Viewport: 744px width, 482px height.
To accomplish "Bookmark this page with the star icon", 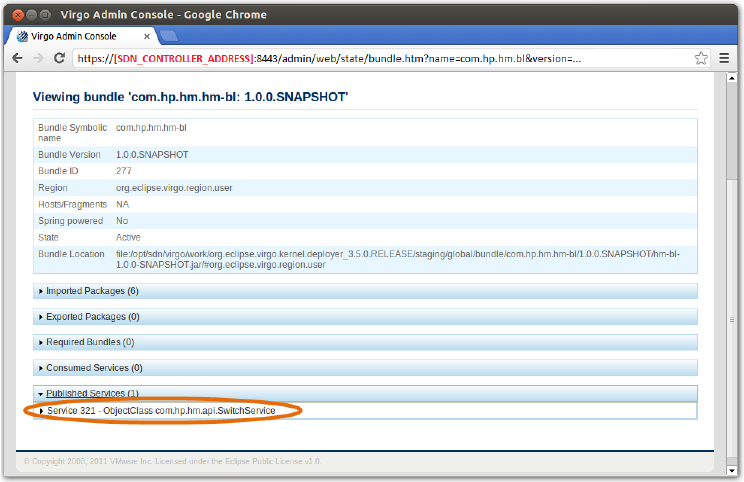I will point(701,58).
